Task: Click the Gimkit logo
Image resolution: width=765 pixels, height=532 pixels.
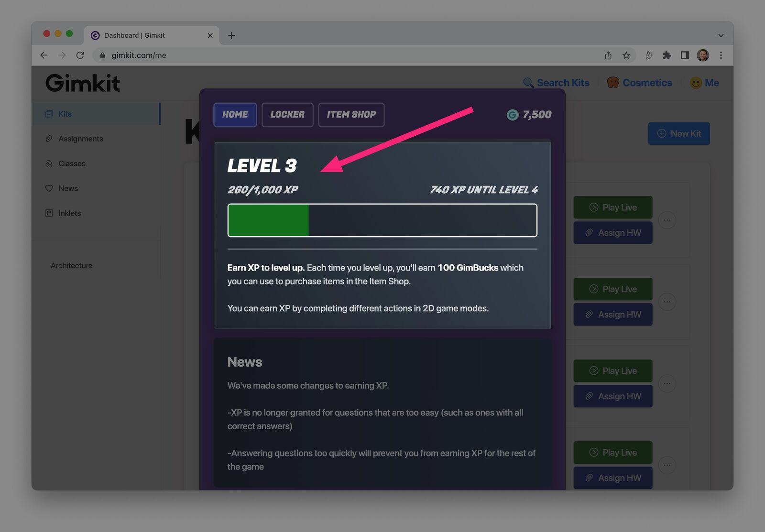Action: (x=83, y=83)
